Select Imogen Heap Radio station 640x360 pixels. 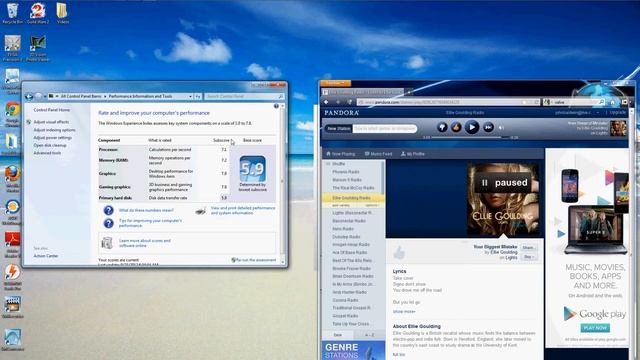click(x=351, y=244)
